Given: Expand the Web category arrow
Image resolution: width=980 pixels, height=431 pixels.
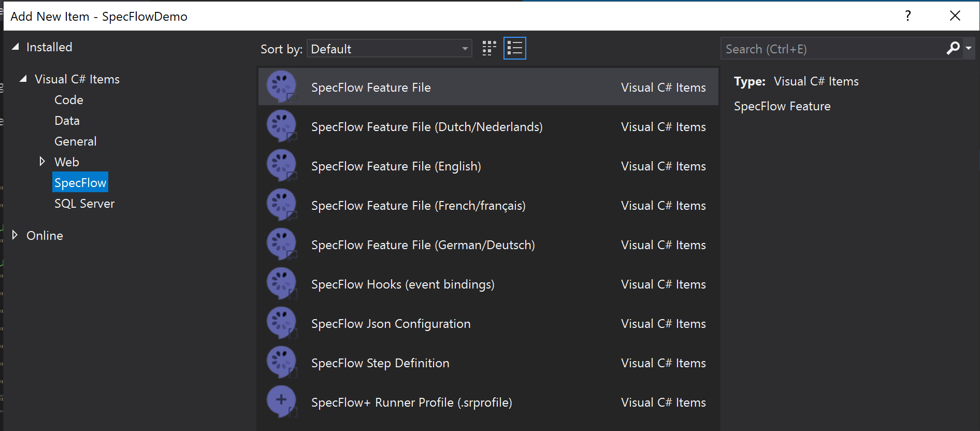Looking at the screenshot, I should tap(42, 162).
